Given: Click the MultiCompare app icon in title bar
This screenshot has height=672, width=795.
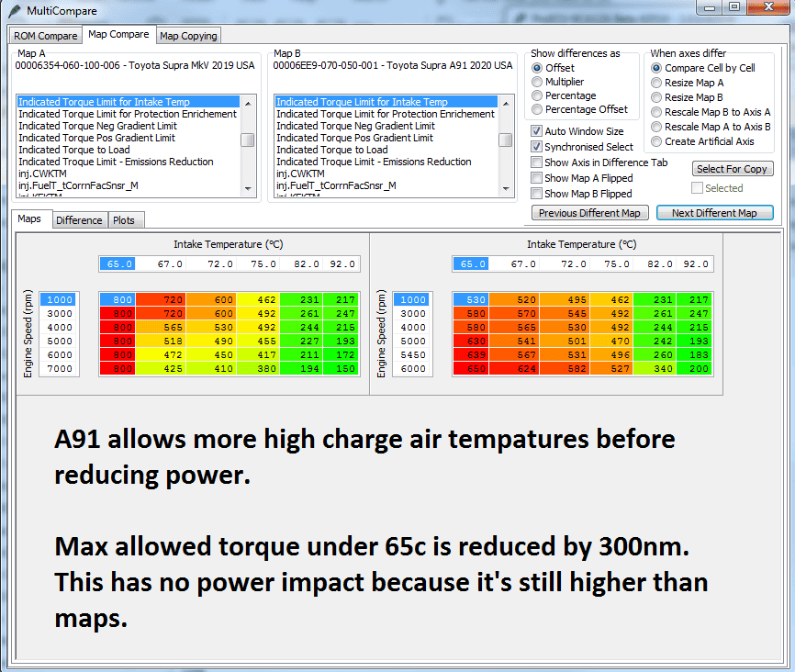Looking at the screenshot, I should click(15, 11).
